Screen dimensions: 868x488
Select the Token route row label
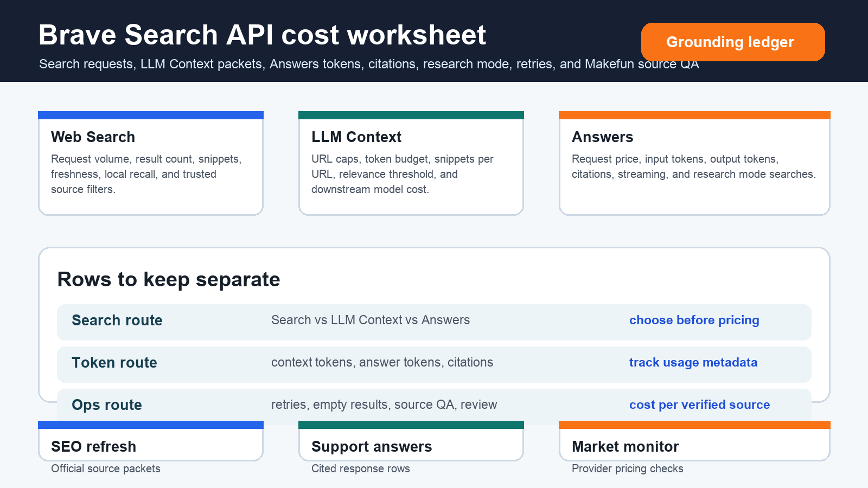pyautogui.click(x=114, y=362)
